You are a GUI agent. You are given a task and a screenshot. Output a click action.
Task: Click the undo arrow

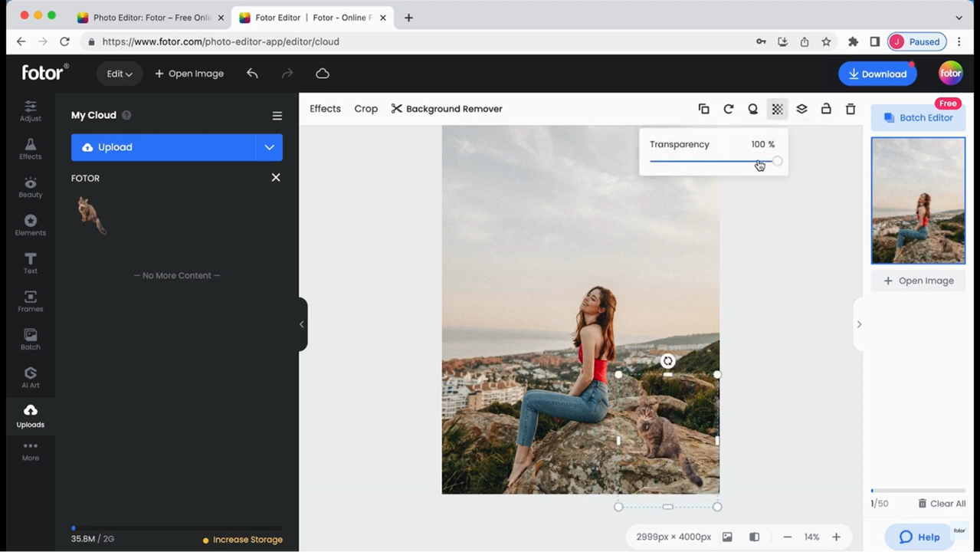(252, 74)
